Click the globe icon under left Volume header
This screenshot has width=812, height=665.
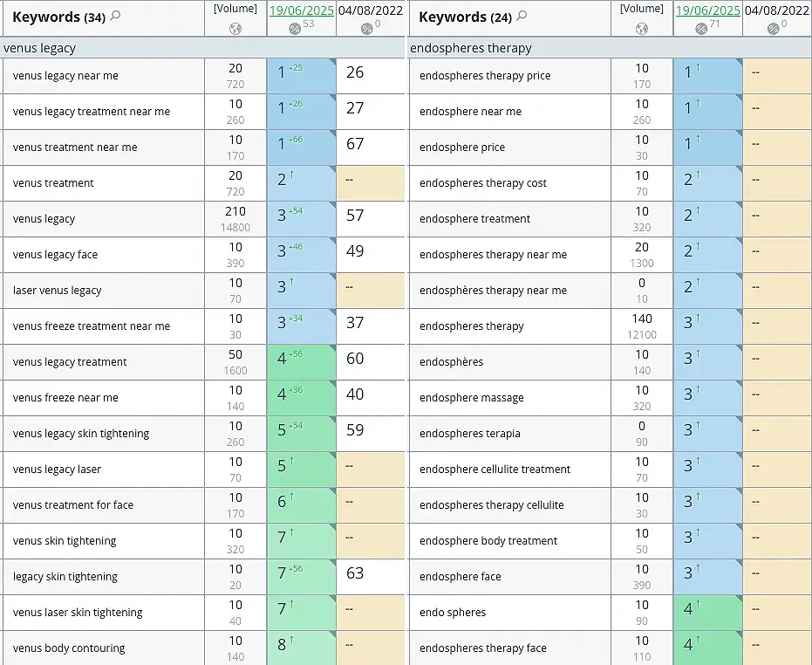tap(235, 29)
